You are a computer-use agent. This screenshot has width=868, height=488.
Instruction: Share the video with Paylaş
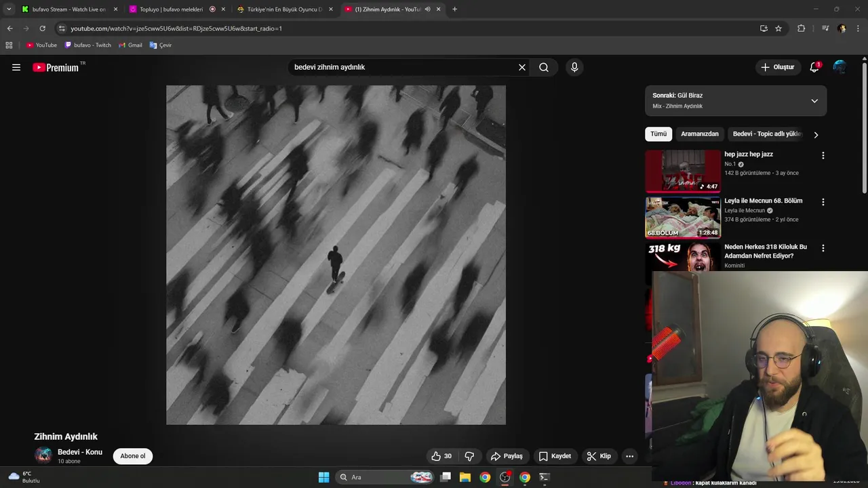pos(507,456)
